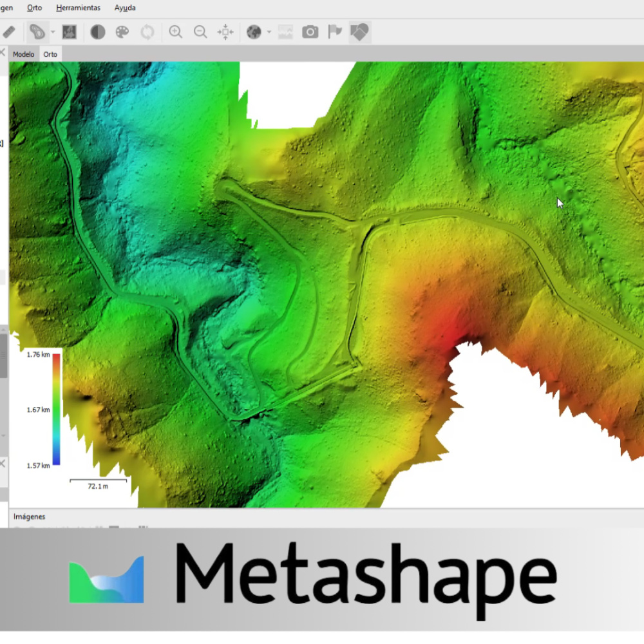
Task: Click the Imágenes panel title
Action: (x=29, y=516)
